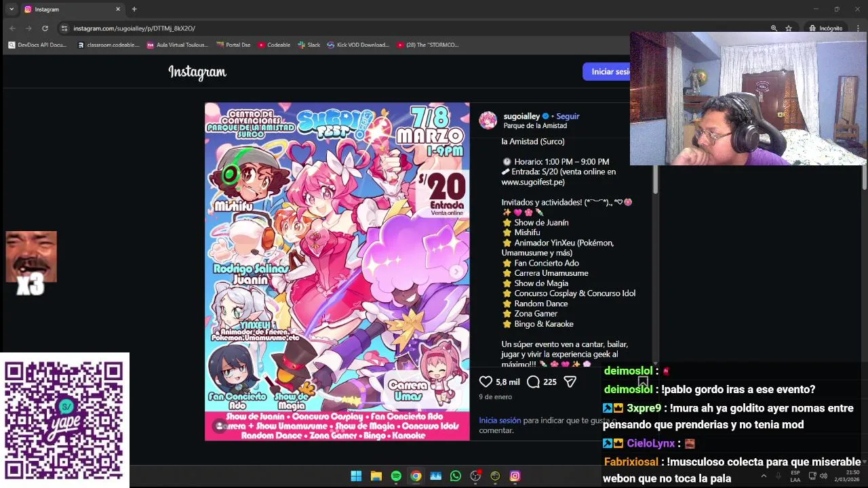Open Slack bookmark

coord(309,45)
